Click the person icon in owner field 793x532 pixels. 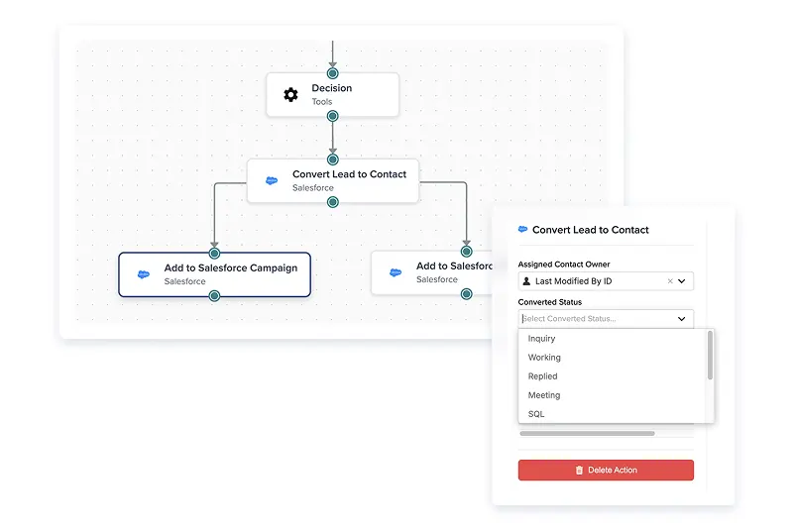[526, 281]
